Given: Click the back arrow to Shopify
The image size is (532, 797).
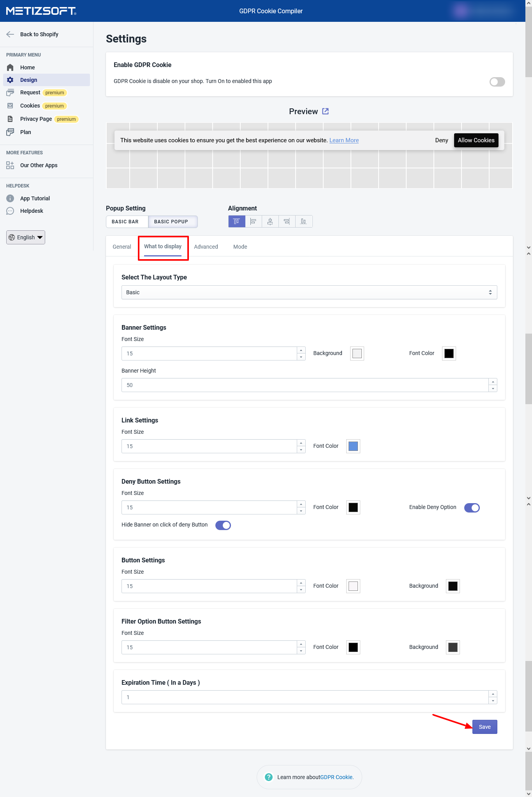Looking at the screenshot, I should 11,34.
